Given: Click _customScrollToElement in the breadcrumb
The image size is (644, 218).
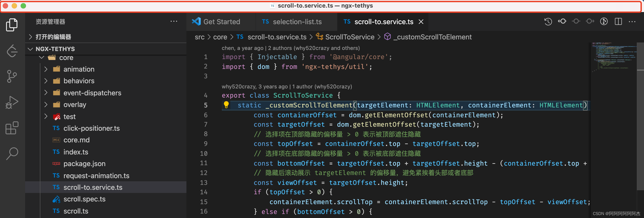Looking at the screenshot, I should click(x=432, y=37).
